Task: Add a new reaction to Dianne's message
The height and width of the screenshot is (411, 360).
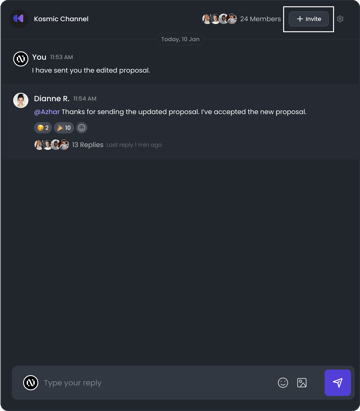Action: pyautogui.click(x=82, y=128)
